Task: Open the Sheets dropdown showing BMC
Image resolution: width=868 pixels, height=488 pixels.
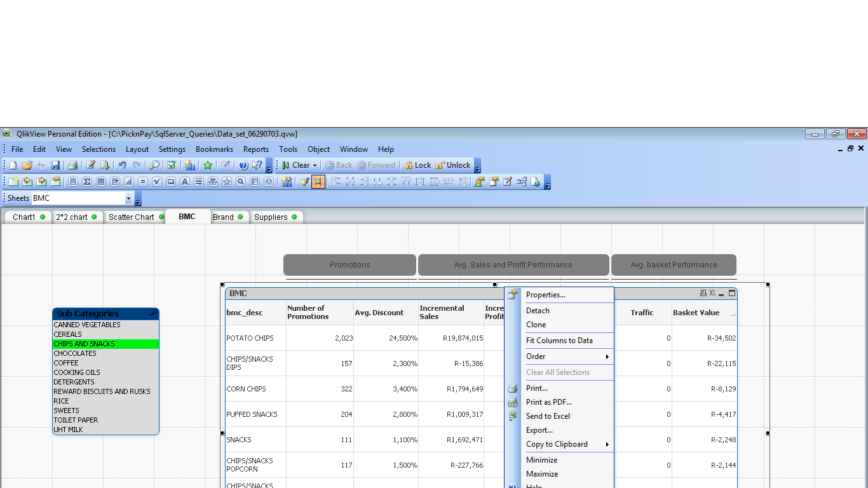Action: pyautogui.click(x=128, y=198)
